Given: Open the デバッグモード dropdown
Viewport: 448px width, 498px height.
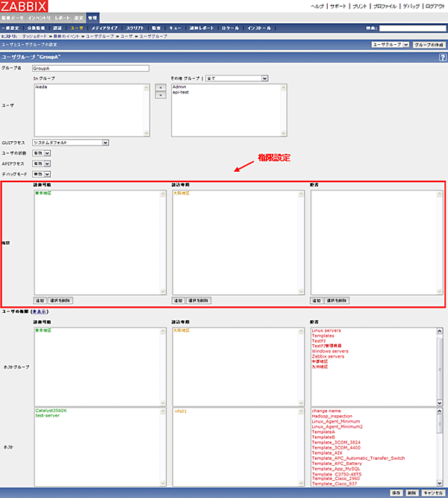Looking at the screenshot, I should pos(41,174).
